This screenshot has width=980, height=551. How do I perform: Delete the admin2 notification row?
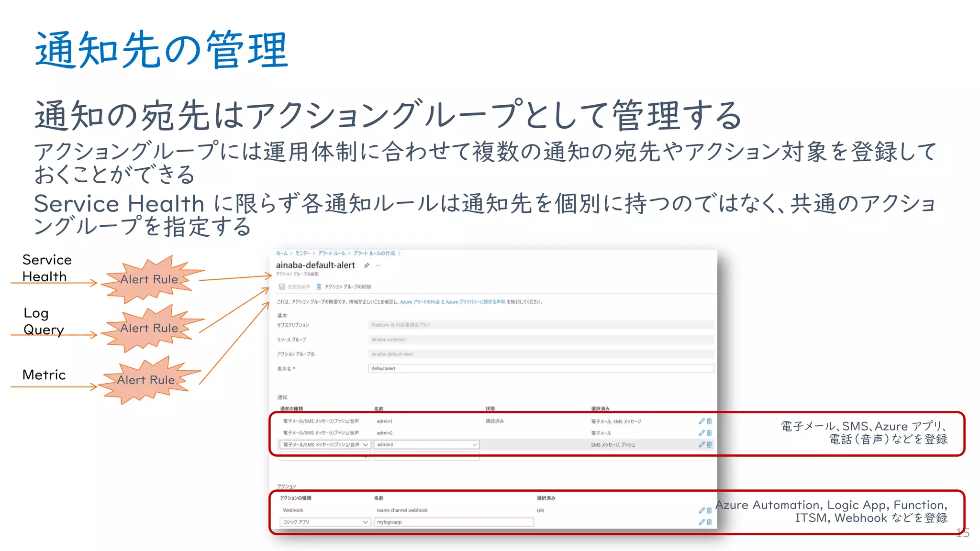point(709,432)
